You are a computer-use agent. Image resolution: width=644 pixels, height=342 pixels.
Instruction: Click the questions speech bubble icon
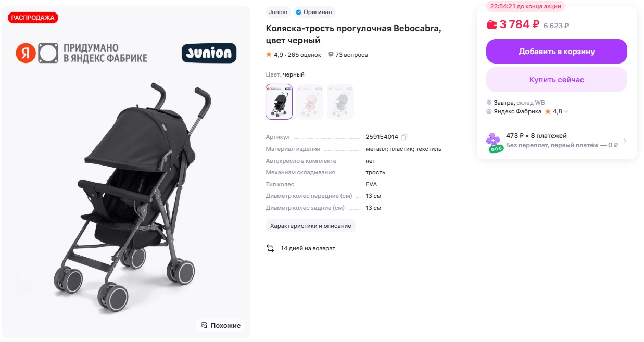coord(331,55)
